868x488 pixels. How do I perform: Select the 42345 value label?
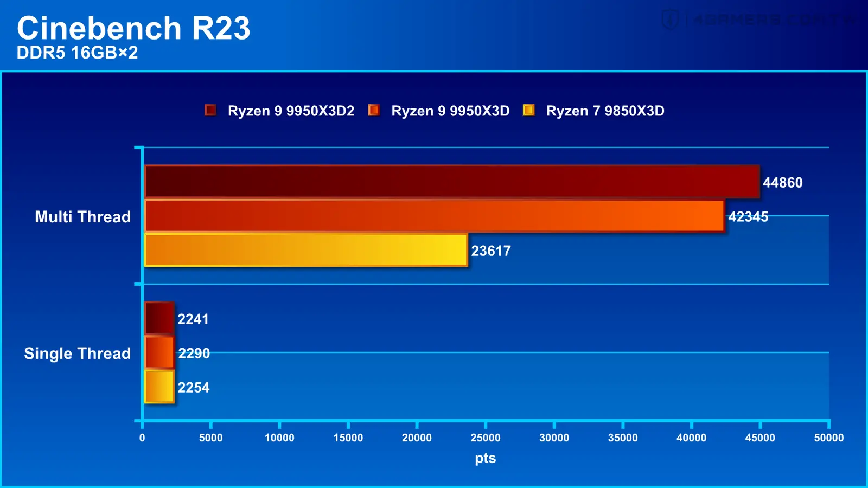[748, 217]
